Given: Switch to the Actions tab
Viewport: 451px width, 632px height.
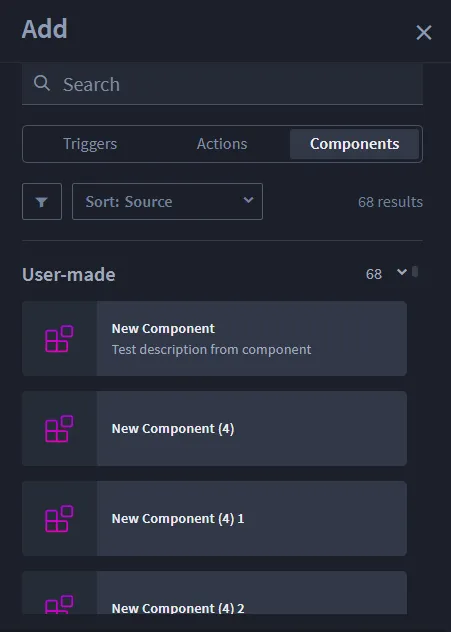Looking at the screenshot, I should click(222, 144).
